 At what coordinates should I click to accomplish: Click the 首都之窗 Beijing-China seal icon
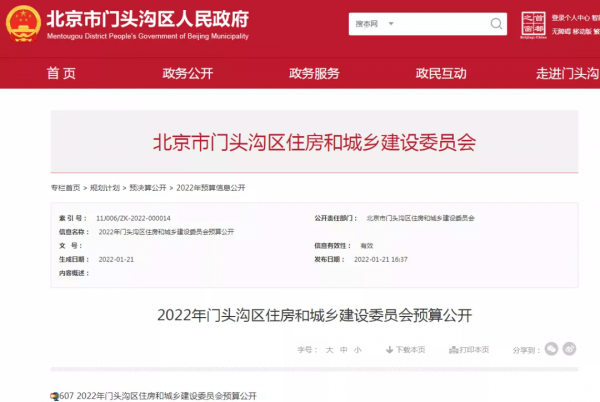click(533, 25)
